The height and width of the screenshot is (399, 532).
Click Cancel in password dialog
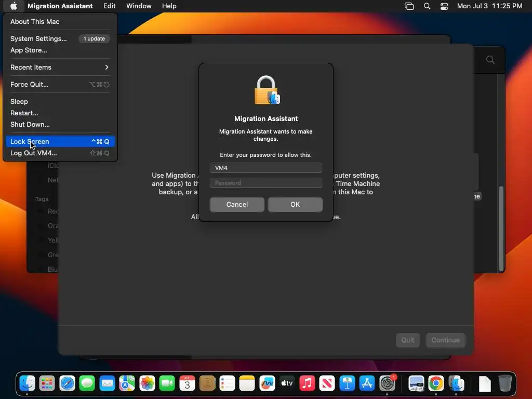(x=237, y=205)
